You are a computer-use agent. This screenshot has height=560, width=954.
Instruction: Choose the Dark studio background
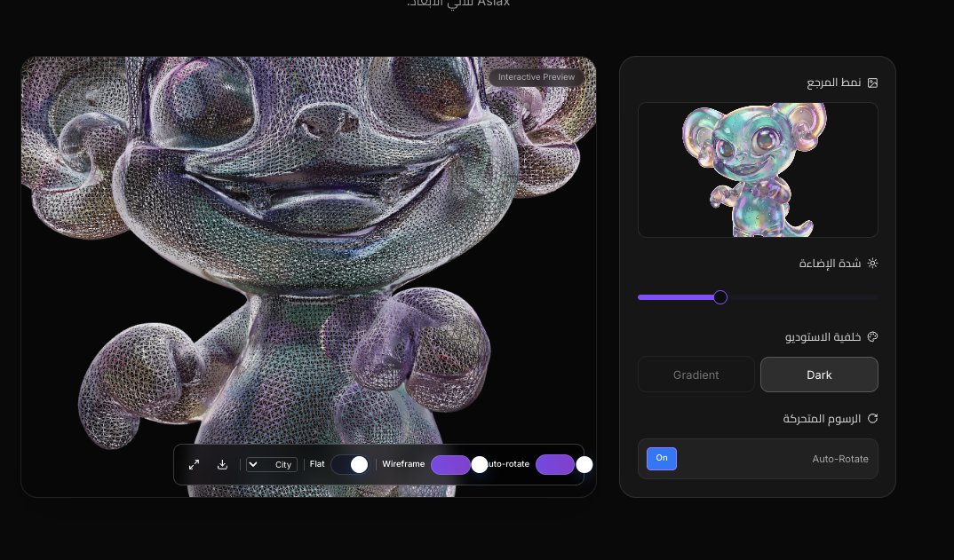click(819, 375)
